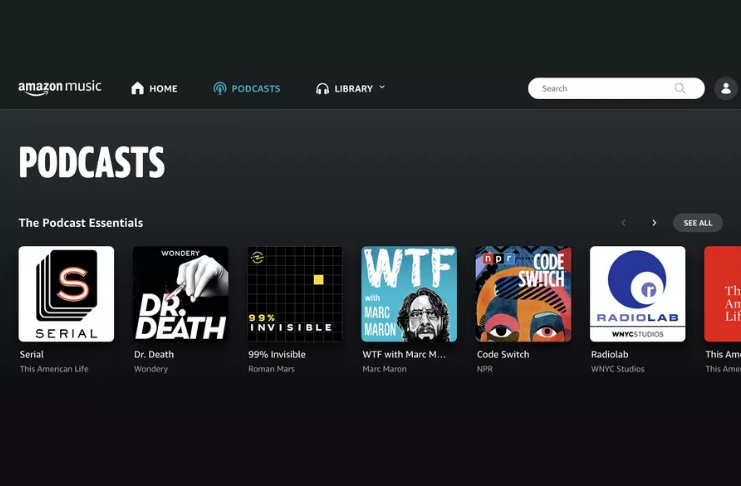This screenshot has width=741, height=486.
Task: Click the SEE ALL button
Action: pos(698,223)
